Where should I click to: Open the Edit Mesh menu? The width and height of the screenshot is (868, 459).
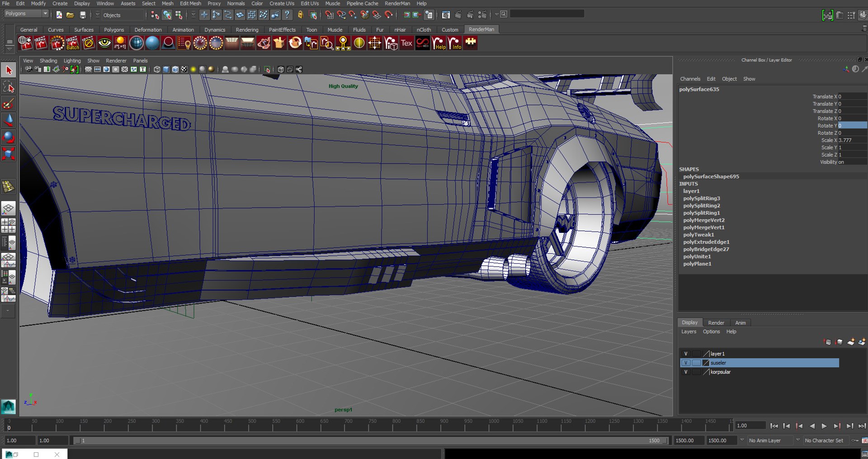[x=190, y=3]
